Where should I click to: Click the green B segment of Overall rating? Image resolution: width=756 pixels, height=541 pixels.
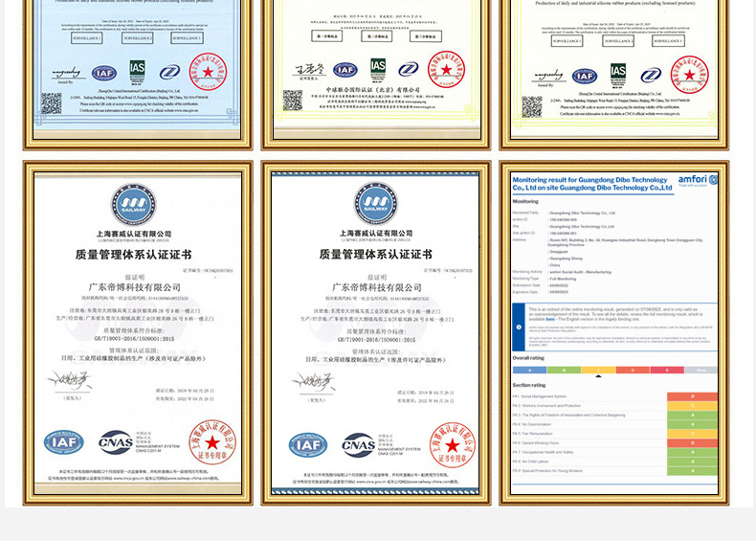[x=564, y=371]
